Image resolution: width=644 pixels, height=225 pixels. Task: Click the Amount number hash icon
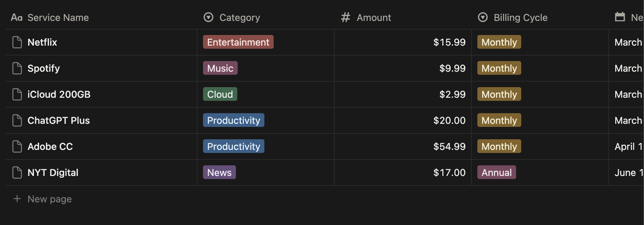(346, 17)
